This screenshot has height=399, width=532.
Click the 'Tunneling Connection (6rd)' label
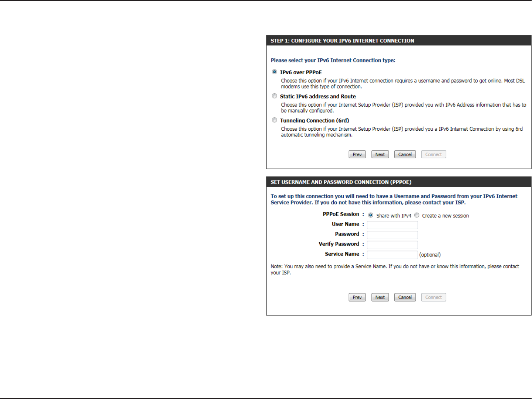coord(315,121)
